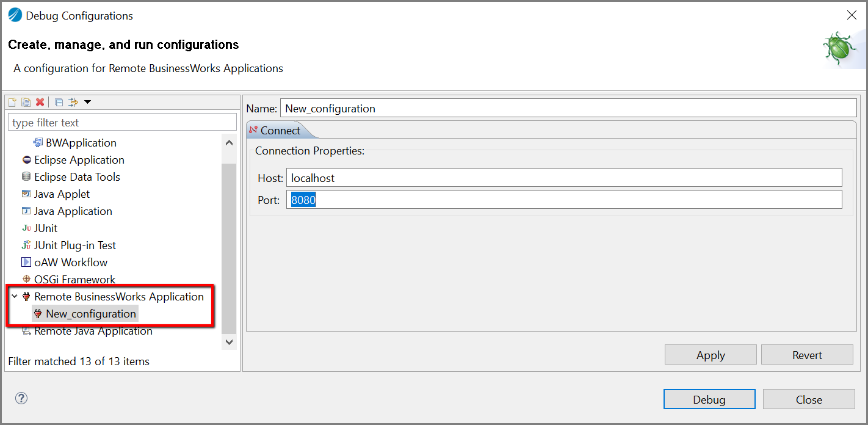Screen dimensions: 868x425
Task: Open the filter dropdown arrow in toolbar
Action: tap(87, 102)
